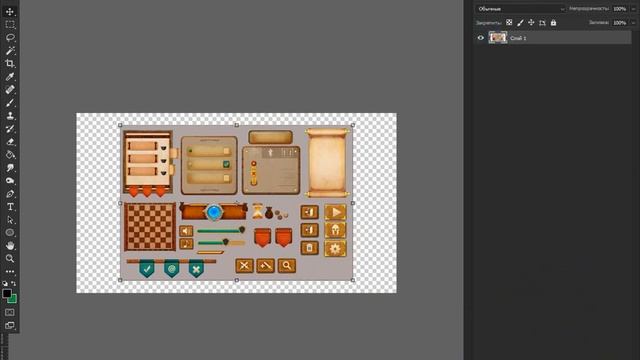Select the Path Selection arrow tool
Image resolution: width=640 pixels, height=360 pixels.
point(10,220)
